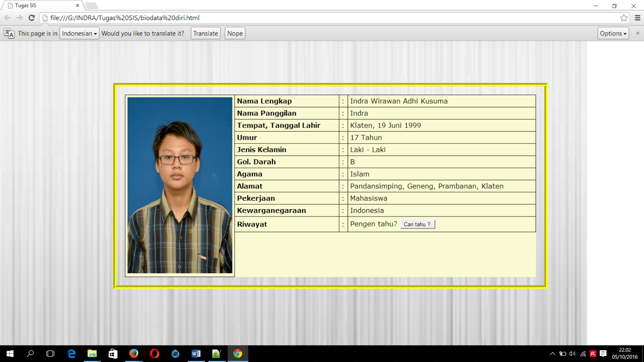The image size is (644, 362).
Task: Open the Indonesian language dropdown
Action: click(79, 33)
